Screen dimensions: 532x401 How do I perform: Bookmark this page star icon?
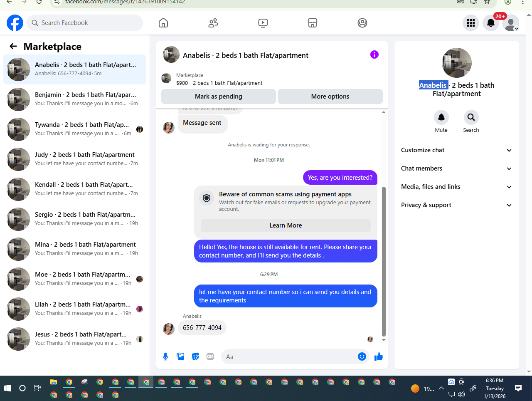[487, 2]
